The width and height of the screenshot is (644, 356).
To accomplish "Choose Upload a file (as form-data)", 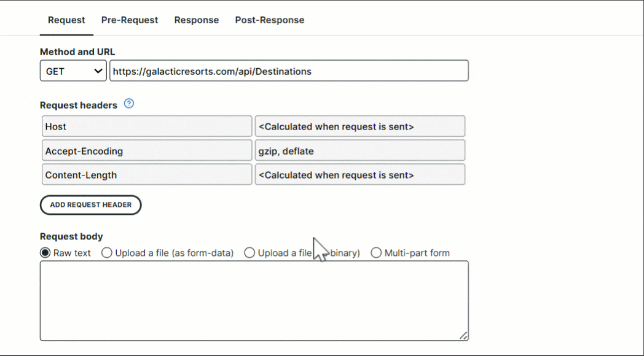I will coord(107,253).
